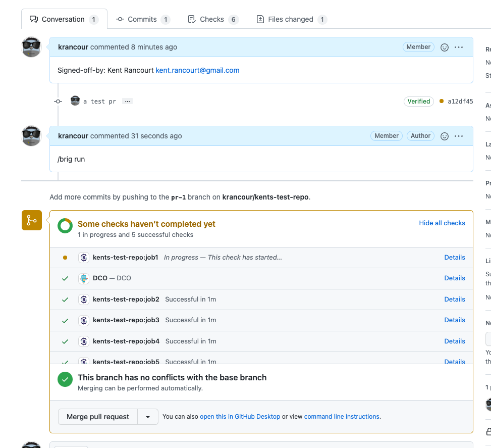This screenshot has height=448, width=491.
Task: Click the Verified badge on the commit
Action: [x=419, y=101]
